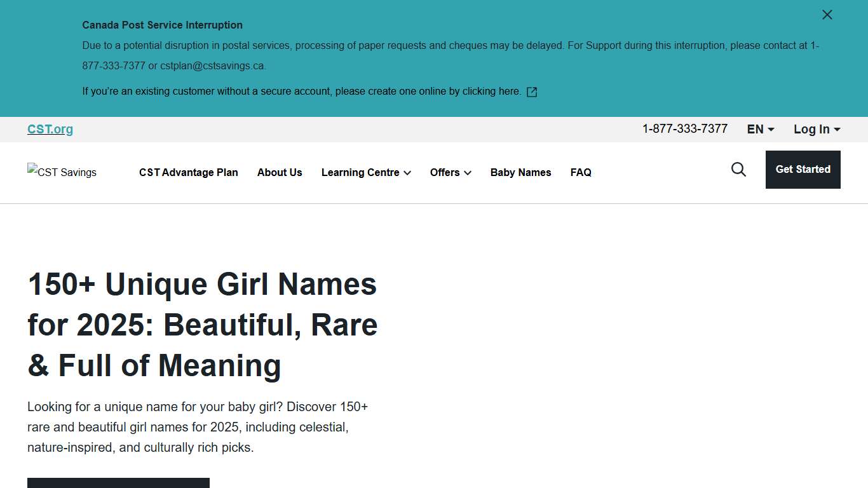This screenshot has width=868, height=488.
Task: Expand the EN language selector
Action: point(760,129)
